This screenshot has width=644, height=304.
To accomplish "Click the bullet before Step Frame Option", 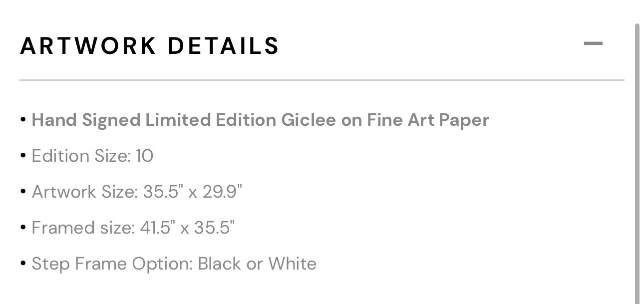I will click(x=23, y=264).
